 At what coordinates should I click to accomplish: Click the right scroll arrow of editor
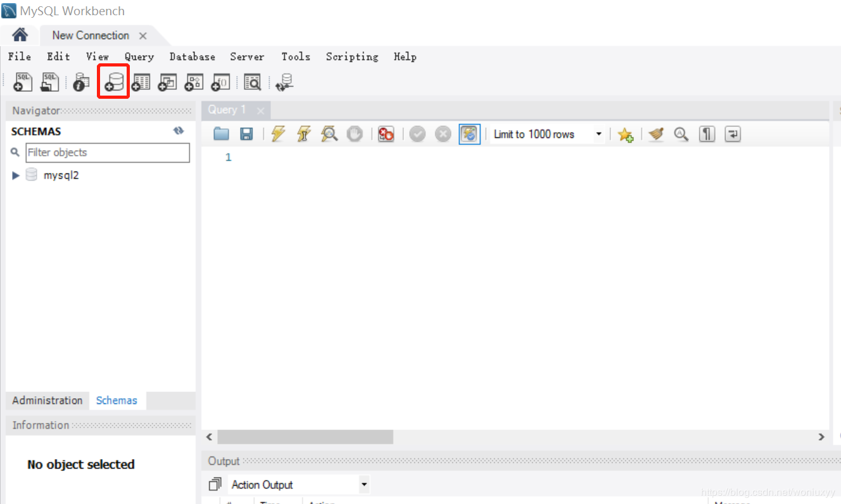pyautogui.click(x=821, y=437)
